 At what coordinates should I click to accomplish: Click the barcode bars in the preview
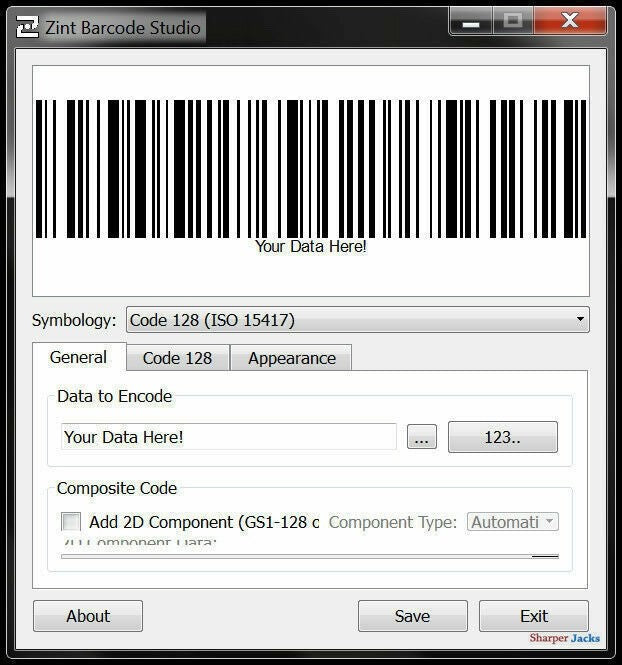point(310,168)
